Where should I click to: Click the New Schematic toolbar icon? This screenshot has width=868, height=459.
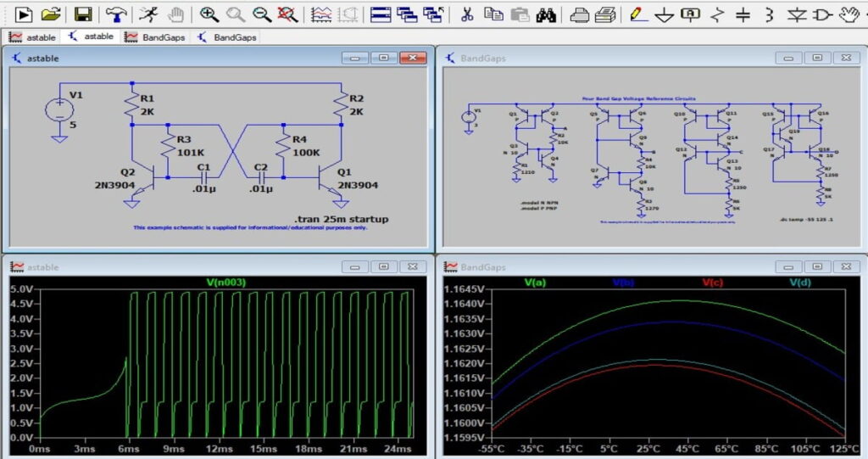[x=23, y=14]
